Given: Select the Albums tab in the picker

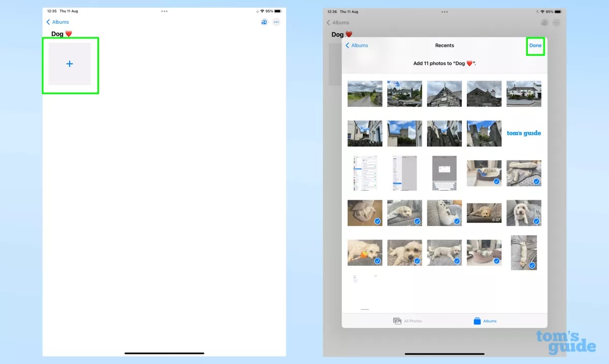Looking at the screenshot, I should [x=485, y=320].
